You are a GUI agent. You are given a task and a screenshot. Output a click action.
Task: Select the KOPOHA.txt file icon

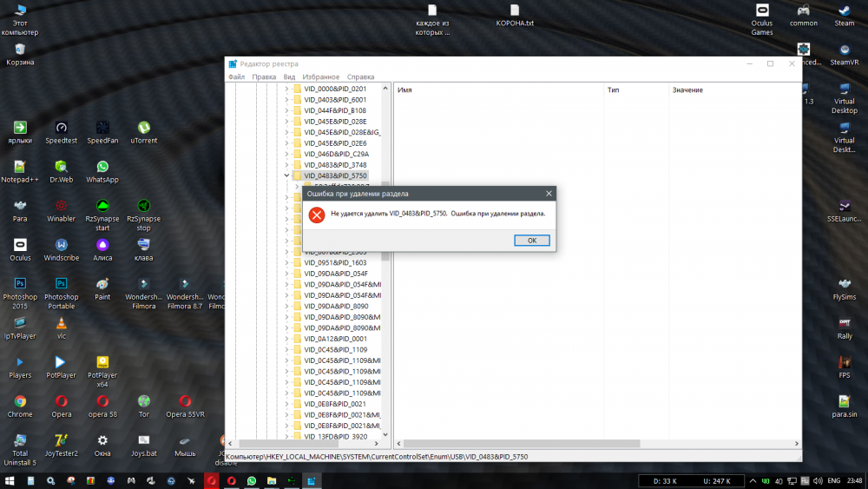(x=515, y=16)
